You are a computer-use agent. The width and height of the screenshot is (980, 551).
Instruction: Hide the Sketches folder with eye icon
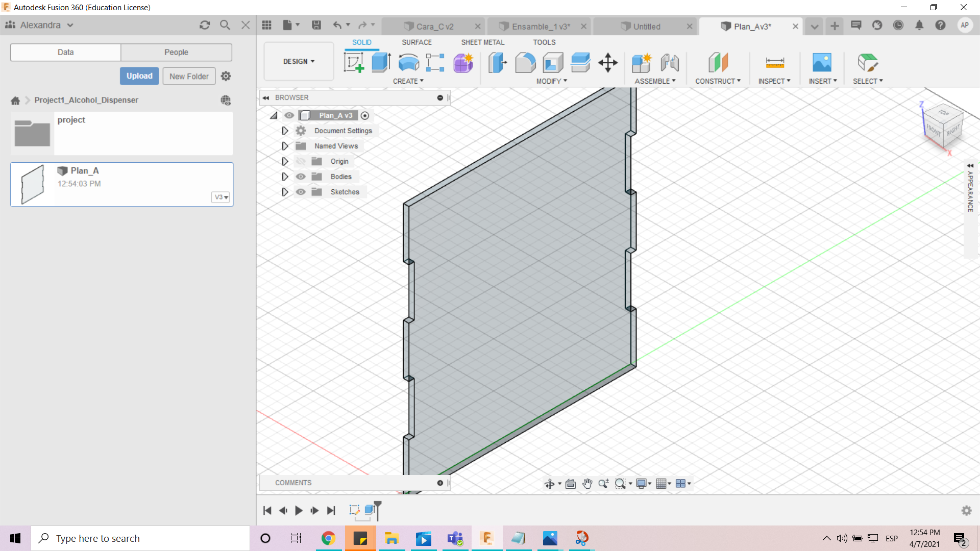pos(301,192)
